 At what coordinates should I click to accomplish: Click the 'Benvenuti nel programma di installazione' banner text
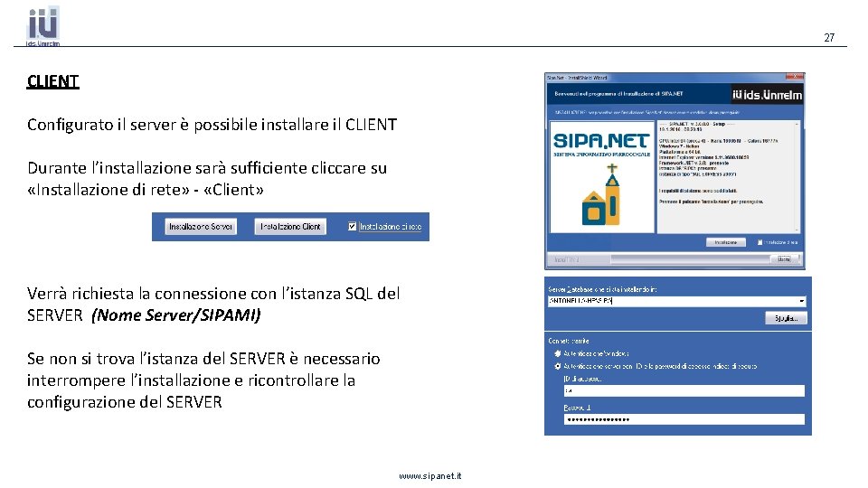(618, 94)
